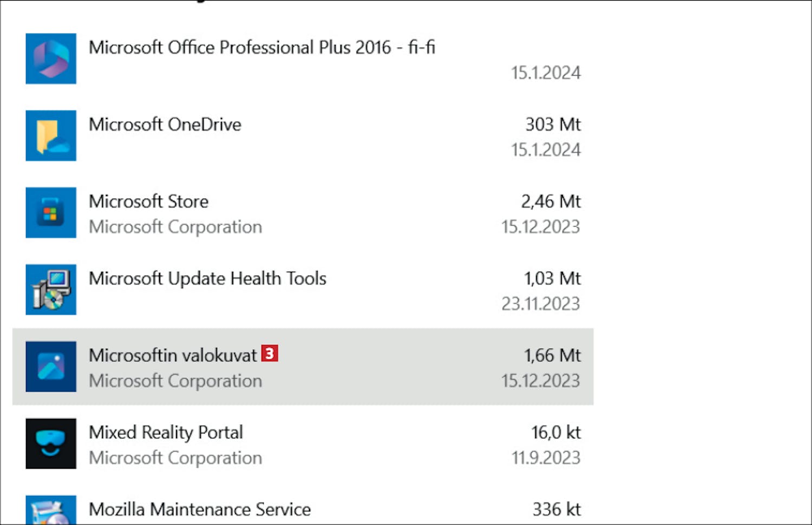Image resolution: width=812 pixels, height=525 pixels.
Task: Select the Microsoft OneDrive app name
Action: click(165, 124)
